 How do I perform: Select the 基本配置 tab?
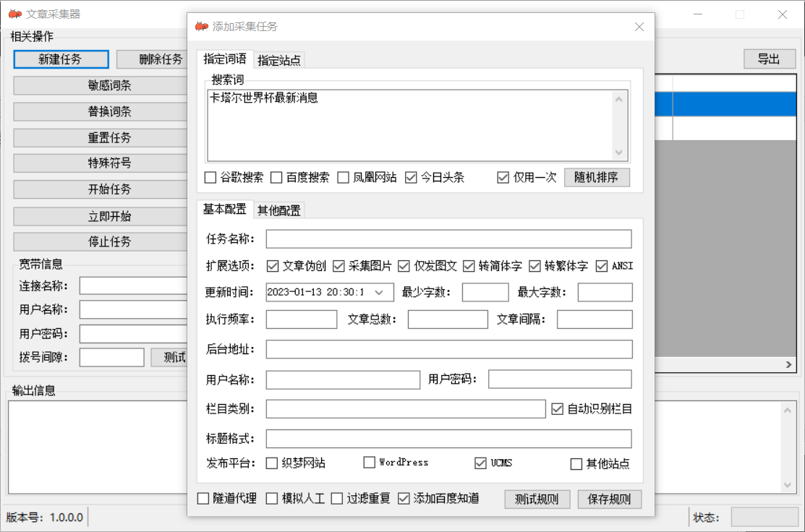[224, 210]
